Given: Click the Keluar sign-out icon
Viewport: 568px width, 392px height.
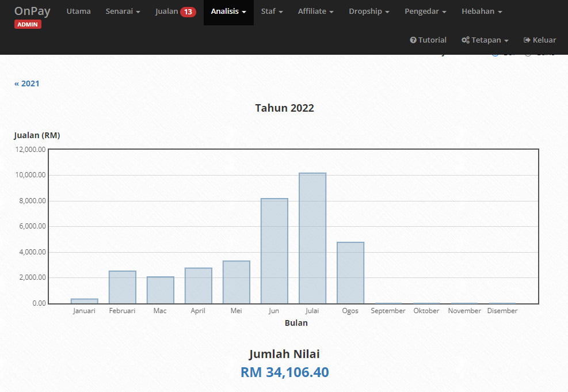Looking at the screenshot, I should point(527,40).
